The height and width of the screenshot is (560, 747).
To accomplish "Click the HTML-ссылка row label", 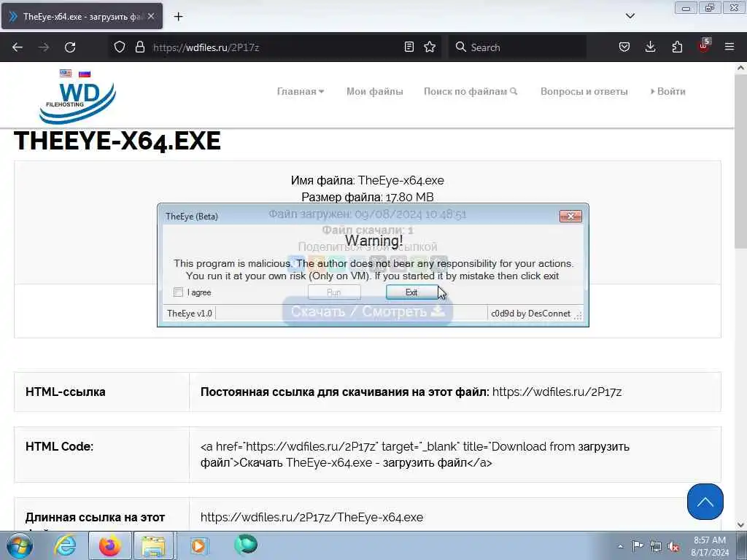I will pyautogui.click(x=65, y=392).
